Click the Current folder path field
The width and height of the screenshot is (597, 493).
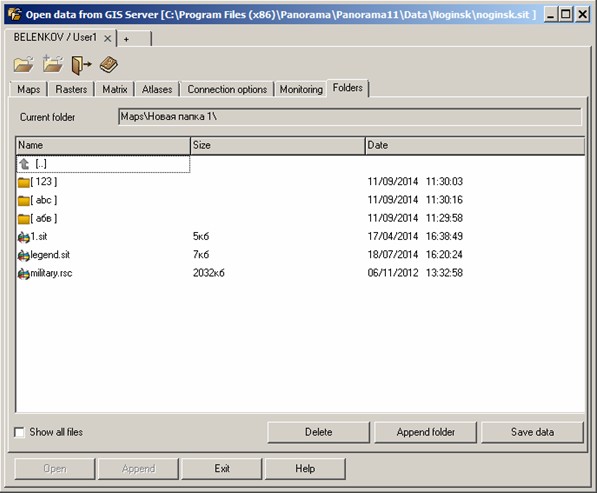pyautogui.click(x=350, y=117)
